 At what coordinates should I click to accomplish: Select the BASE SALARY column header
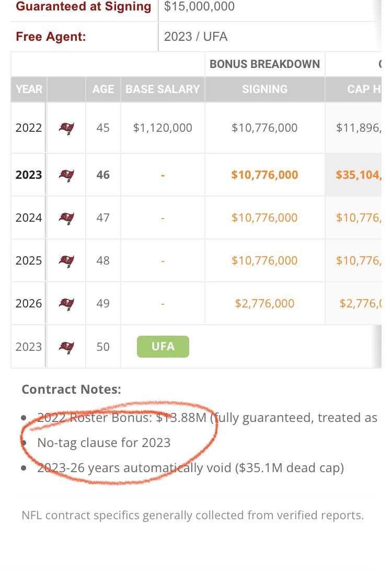coord(163,89)
